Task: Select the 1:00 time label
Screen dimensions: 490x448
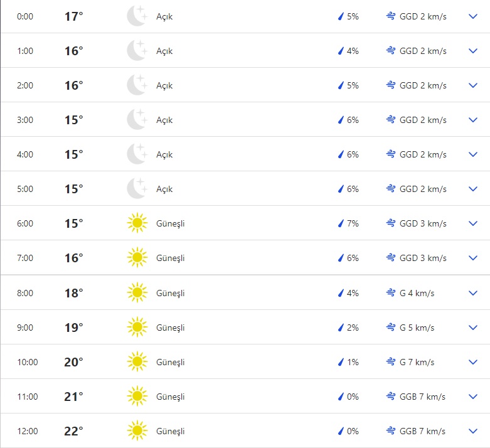Action: click(x=25, y=51)
